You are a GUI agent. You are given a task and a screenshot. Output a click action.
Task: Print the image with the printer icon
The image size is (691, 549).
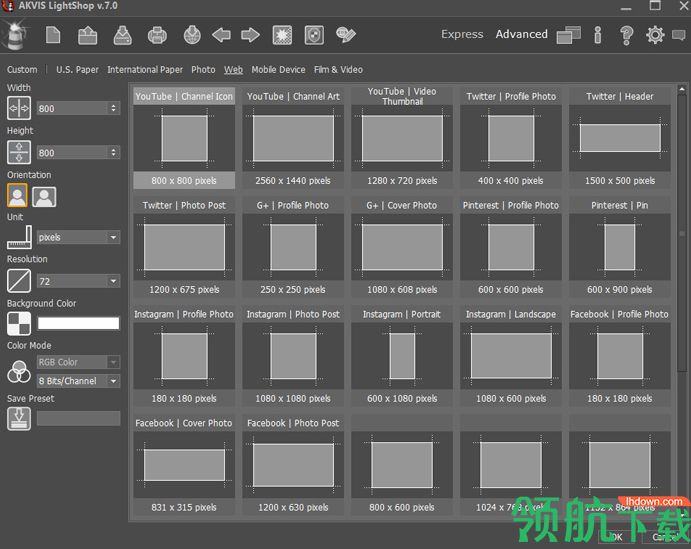click(x=157, y=35)
